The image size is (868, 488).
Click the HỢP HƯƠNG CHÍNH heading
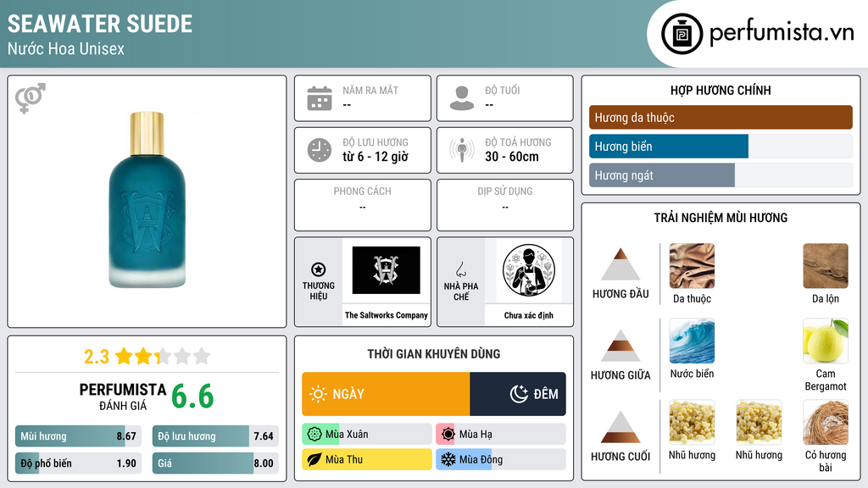(721, 90)
